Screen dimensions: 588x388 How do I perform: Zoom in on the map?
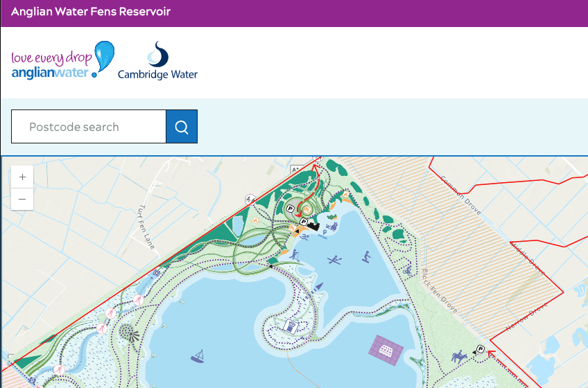coord(22,177)
